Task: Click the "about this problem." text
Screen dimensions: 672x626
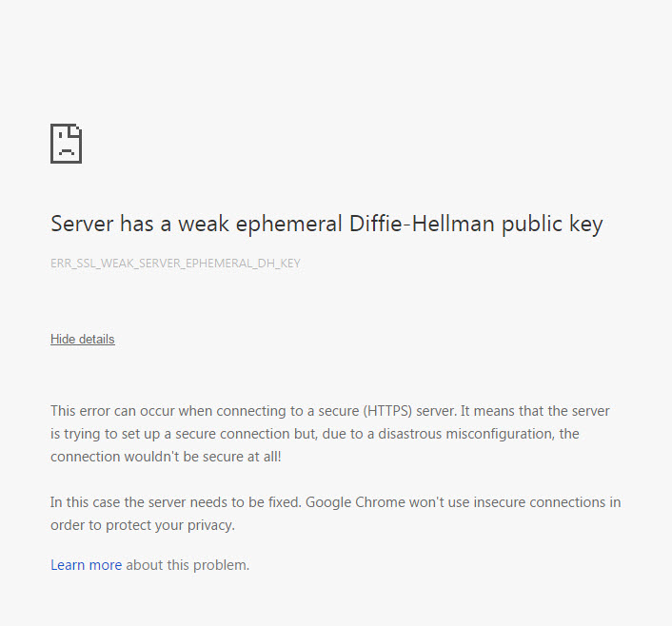Action: click(188, 565)
